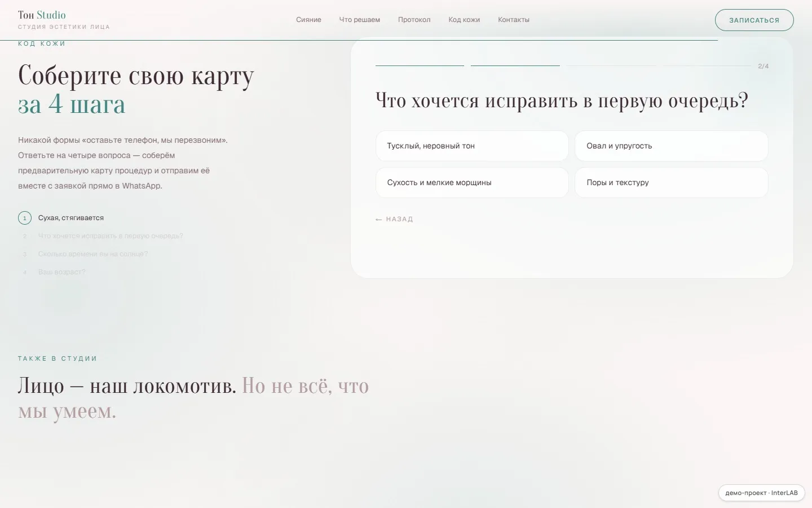
Task: Go back with the НАЗАД button
Action: coord(394,219)
